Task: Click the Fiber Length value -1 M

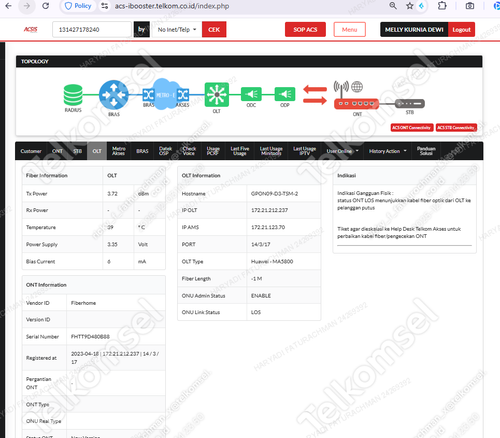Action: 256,279
